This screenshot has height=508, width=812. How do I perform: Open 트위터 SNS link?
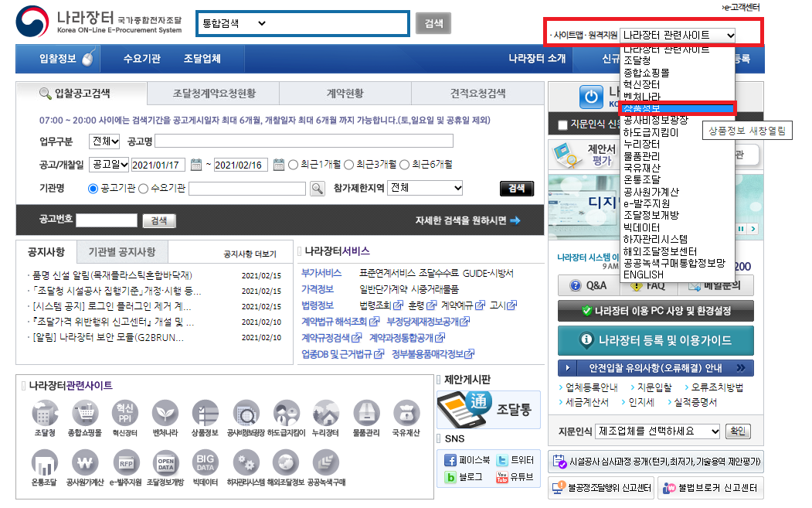coord(515,460)
